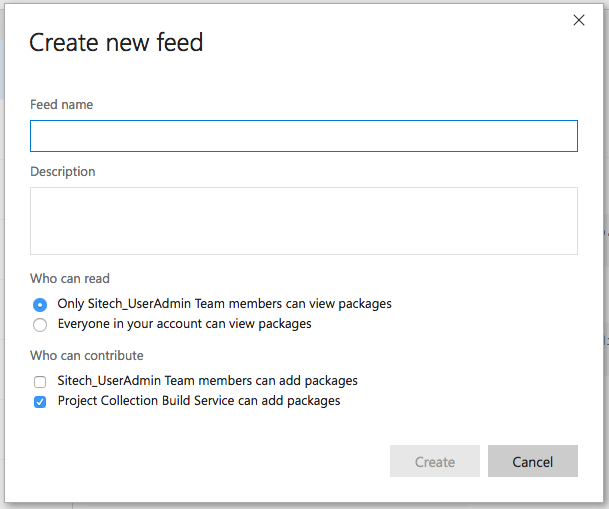Click the 'Description' field label

coord(63,171)
